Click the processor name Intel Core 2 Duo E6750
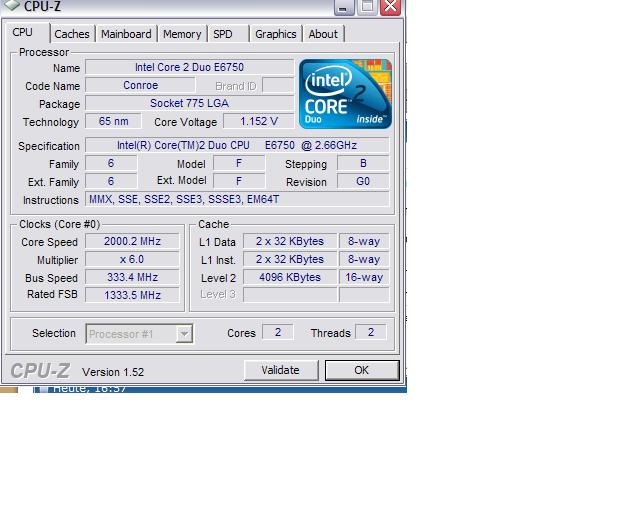 (x=189, y=67)
